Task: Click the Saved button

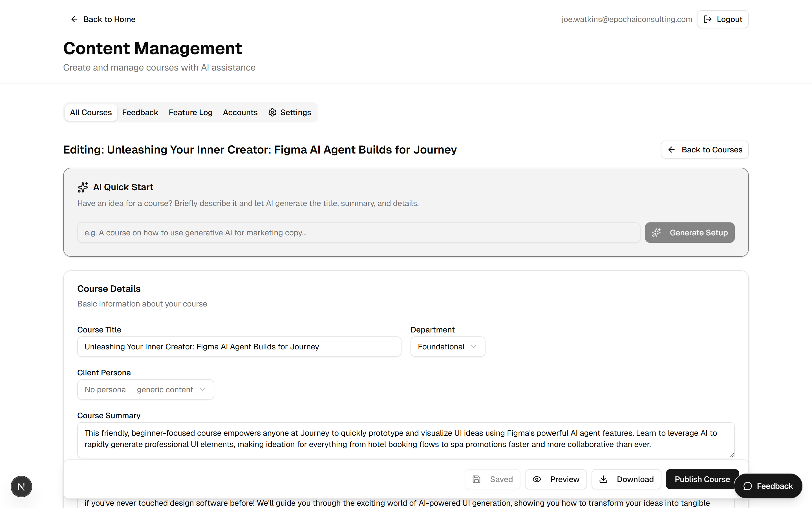Action: click(492, 479)
